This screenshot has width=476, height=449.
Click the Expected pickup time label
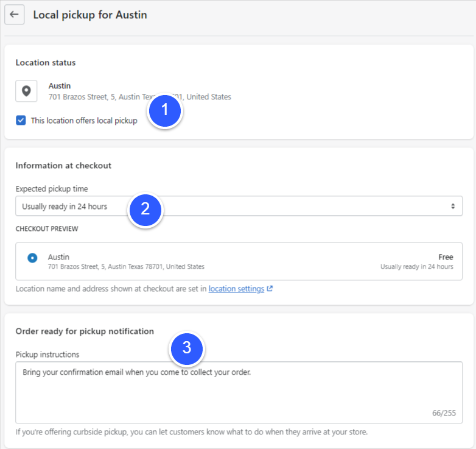(x=52, y=189)
